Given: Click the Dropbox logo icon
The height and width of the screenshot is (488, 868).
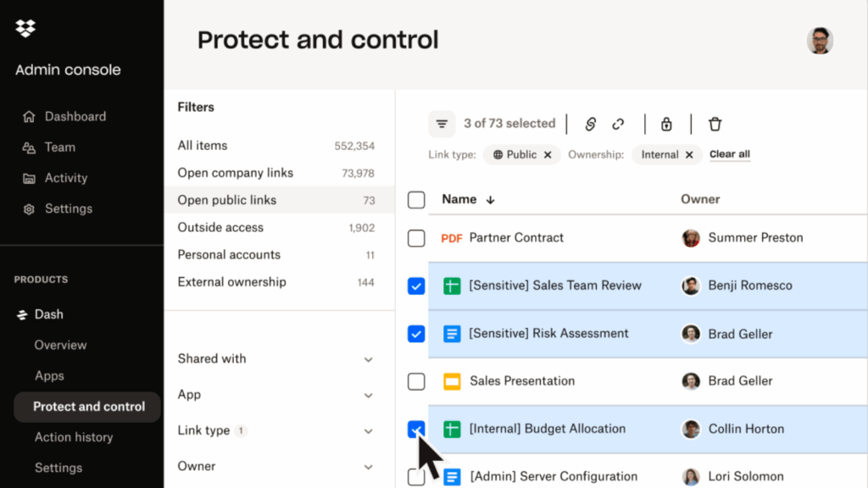Looking at the screenshot, I should click(x=25, y=29).
